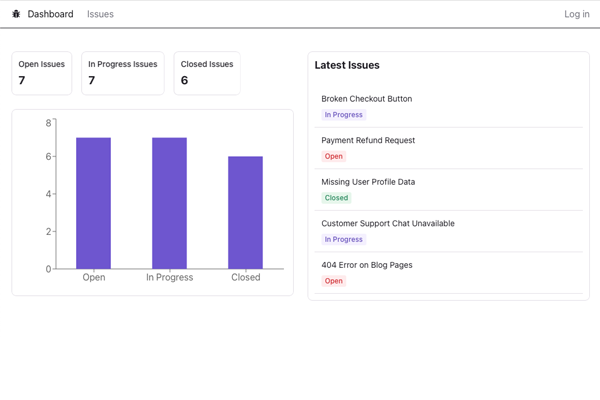The width and height of the screenshot is (600, 400).
Task: Open the Broken Checkout Button issue
Action: coord(366,99)
